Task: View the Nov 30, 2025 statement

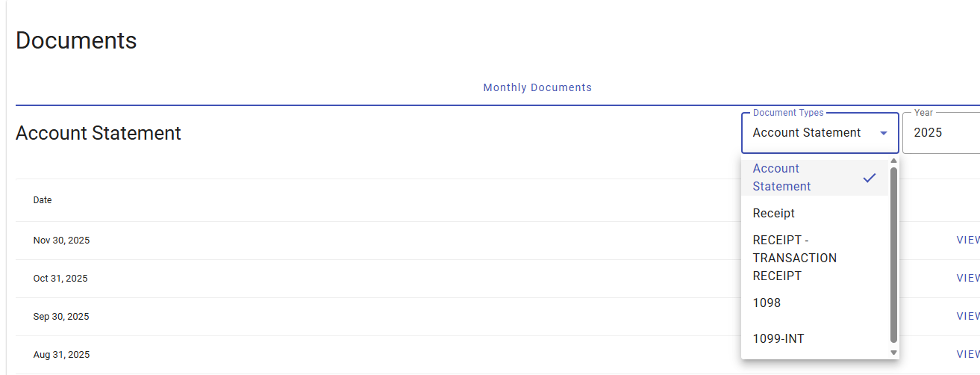Action: 967,241
